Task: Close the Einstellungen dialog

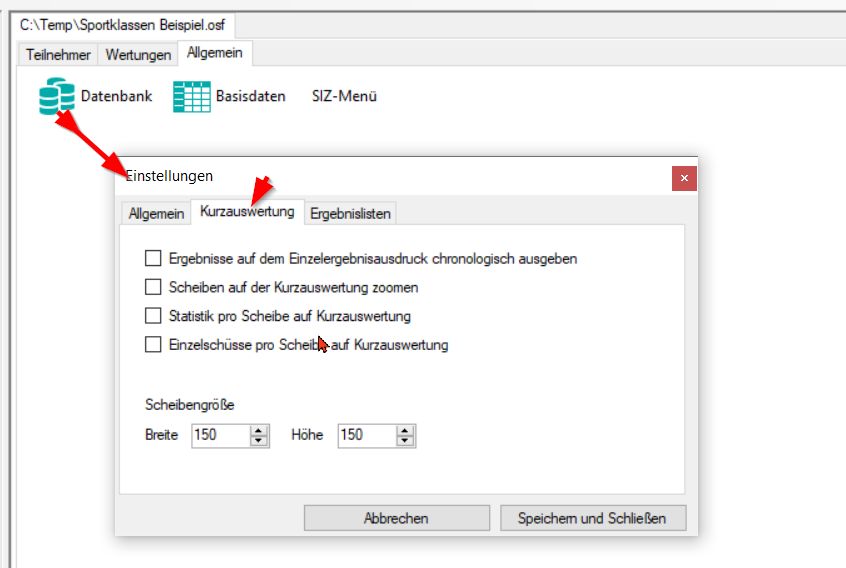Action: (684, 178)
